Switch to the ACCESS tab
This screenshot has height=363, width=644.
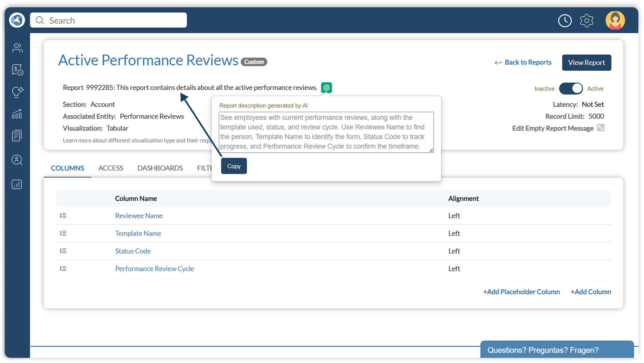pyautogui.click(x=111, y=168)
